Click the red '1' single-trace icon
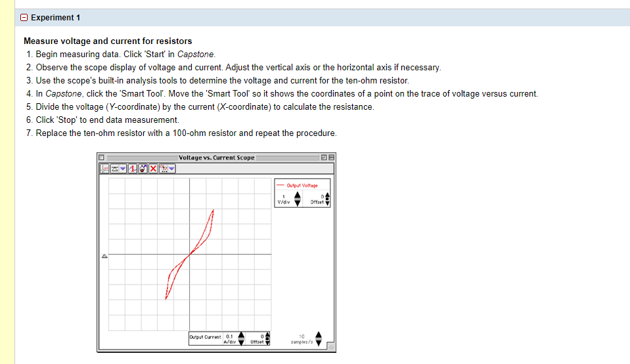630x364 pixels. point(133,169)
